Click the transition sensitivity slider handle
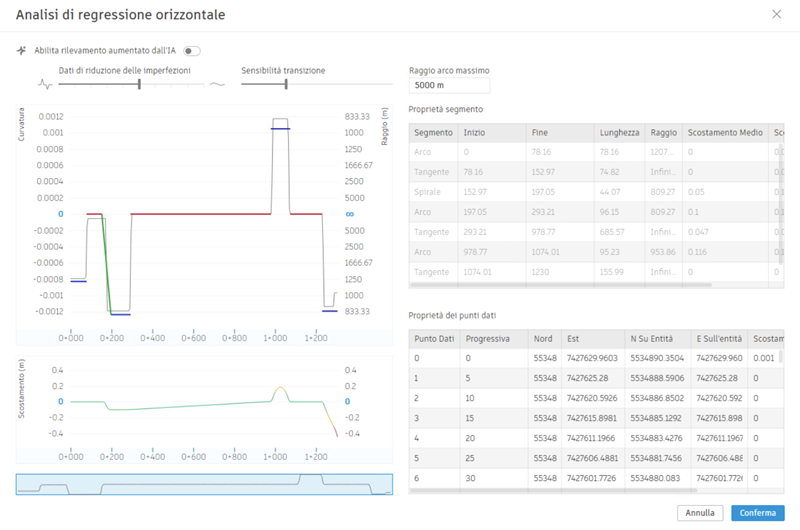This screenshot has height=530, width=800. tap(286, 84)
